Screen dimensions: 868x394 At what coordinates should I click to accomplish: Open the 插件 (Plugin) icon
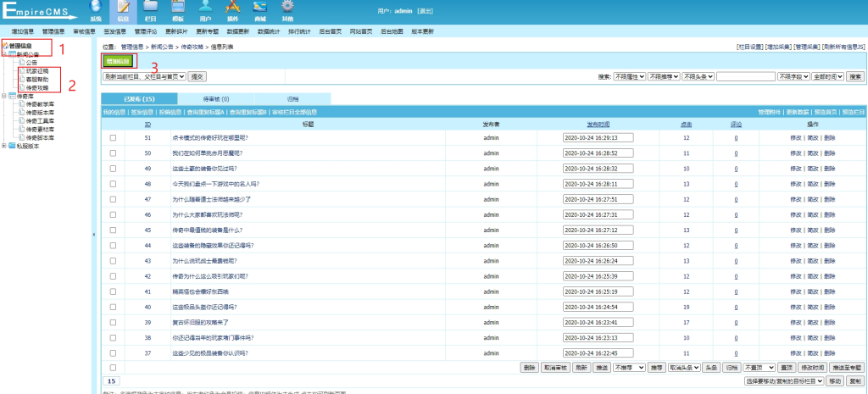(232, 10)
